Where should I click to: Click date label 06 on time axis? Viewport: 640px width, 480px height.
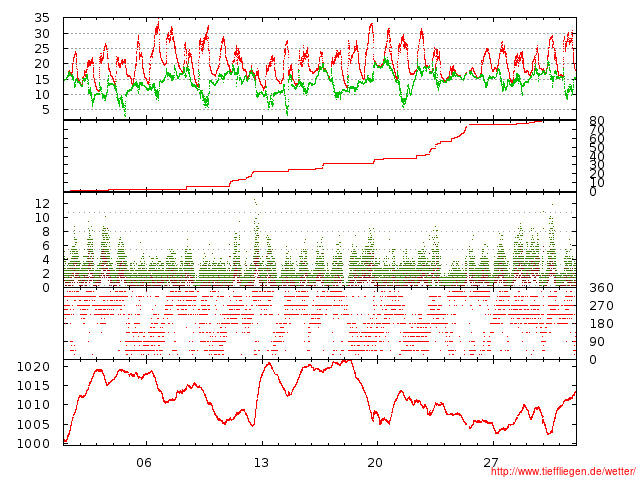click(144, 463)
